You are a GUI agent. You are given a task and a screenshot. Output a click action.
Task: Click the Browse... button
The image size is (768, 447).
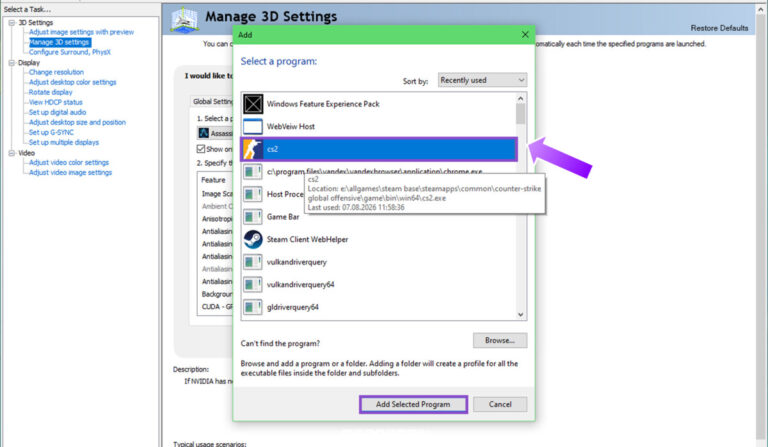point(500,340)
